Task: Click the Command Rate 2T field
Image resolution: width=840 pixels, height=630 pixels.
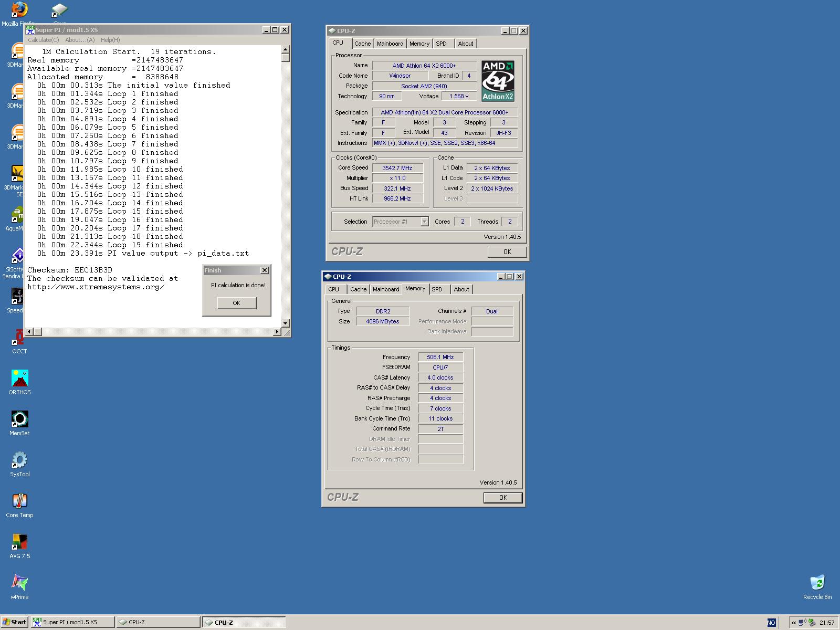Action: click(440, 429)
